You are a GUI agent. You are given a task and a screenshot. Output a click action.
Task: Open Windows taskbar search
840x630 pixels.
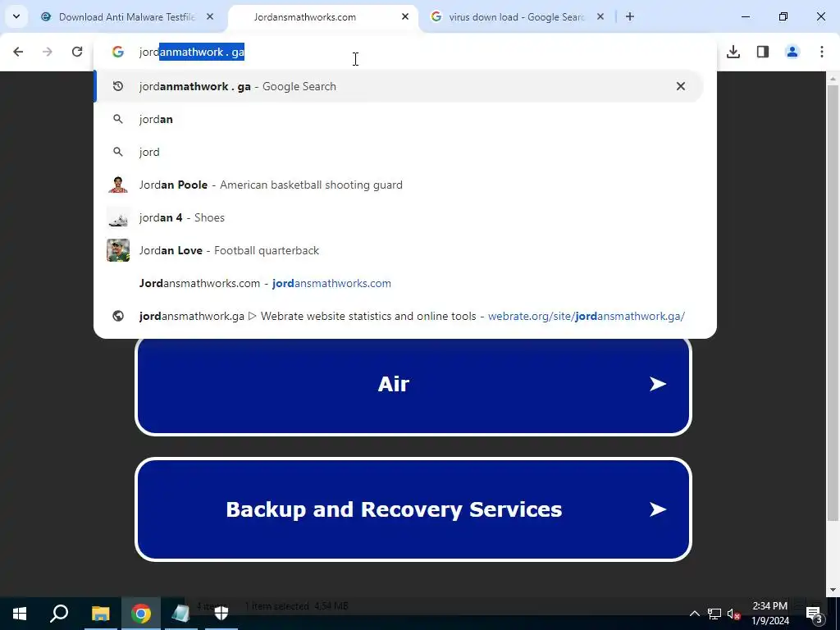click(59, 614)
